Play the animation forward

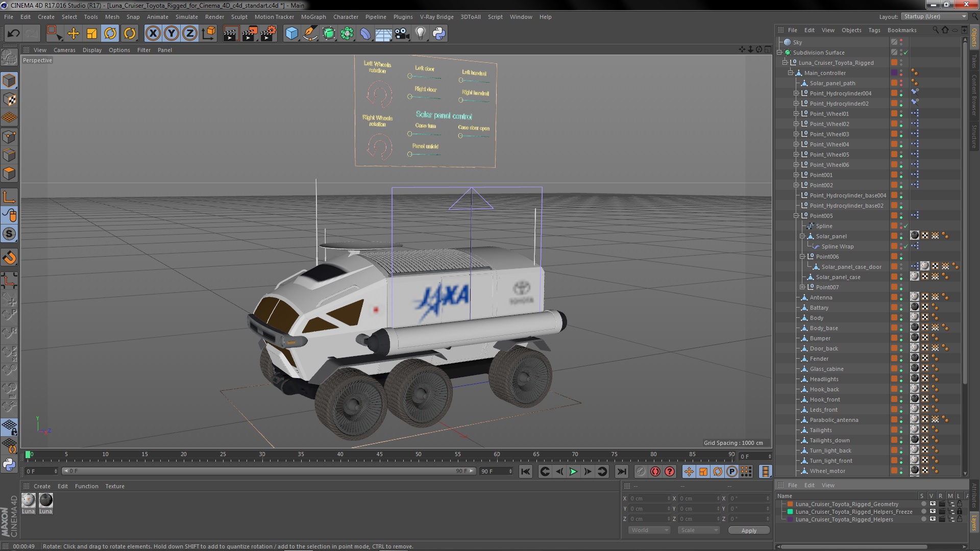(573, 472)
